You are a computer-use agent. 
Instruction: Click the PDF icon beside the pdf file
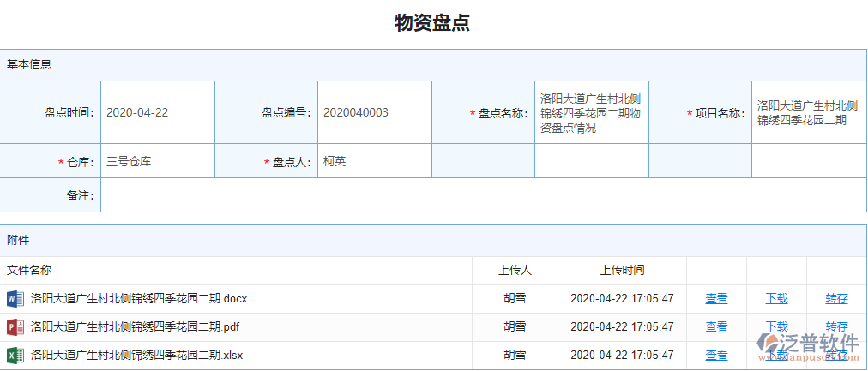point(15,327)
